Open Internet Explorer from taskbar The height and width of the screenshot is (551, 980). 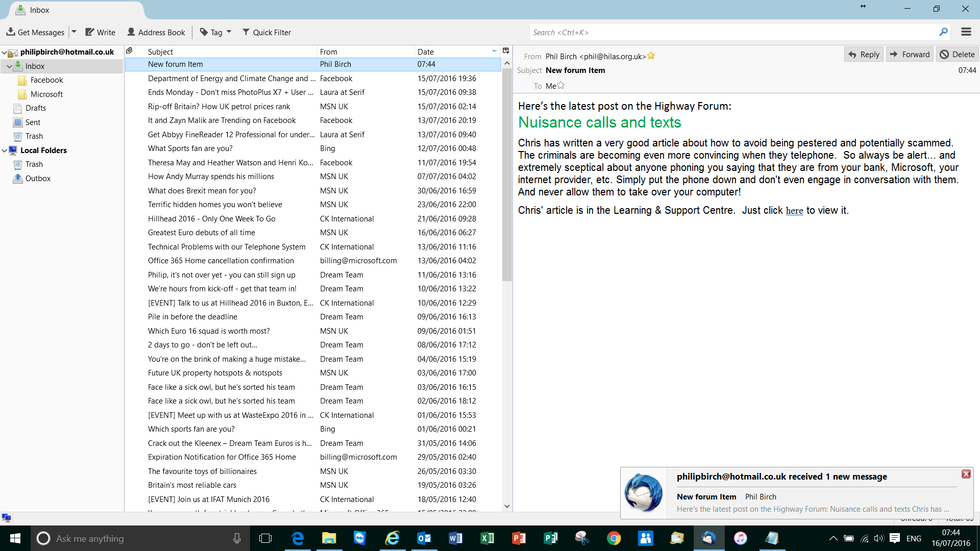point(392,538)
